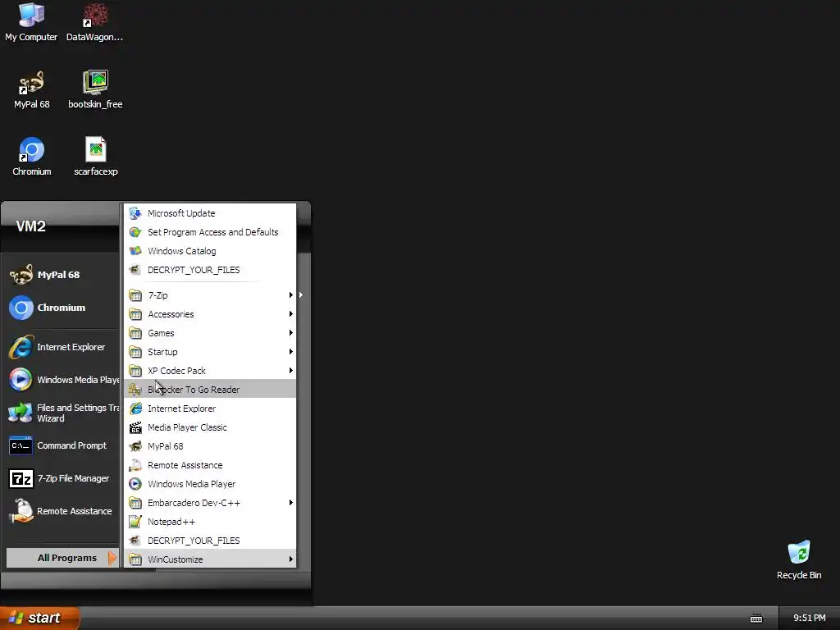Launch Notepad++
The image size is (840, 630).
[x=210, y=522]
